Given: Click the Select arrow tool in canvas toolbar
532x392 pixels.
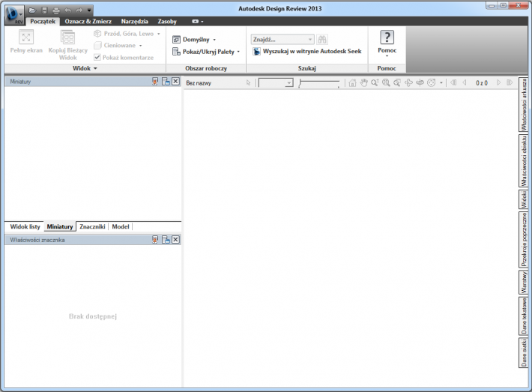Looking at the screenshot, I should coord(248,82).
